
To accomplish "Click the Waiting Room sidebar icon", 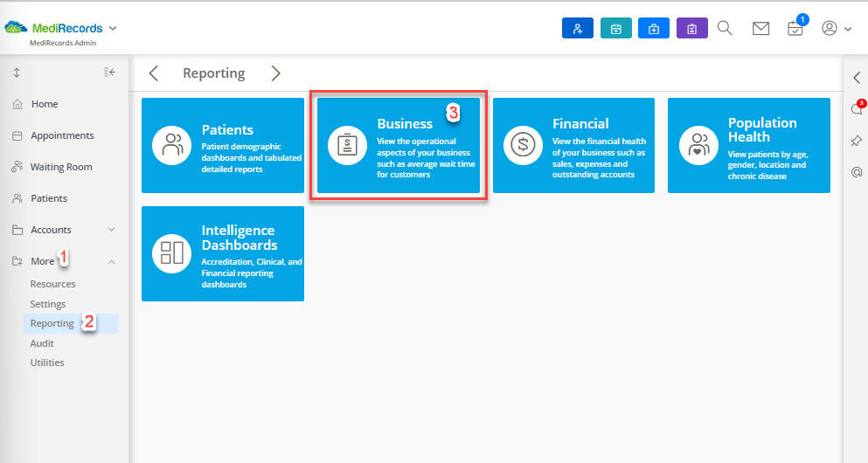I will click(x=17, y=167).
